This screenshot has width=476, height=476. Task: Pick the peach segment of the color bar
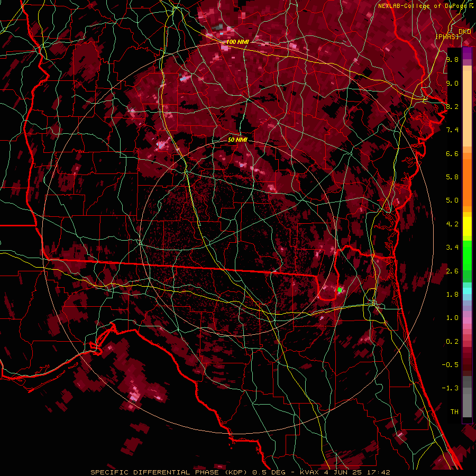[467, 109]
